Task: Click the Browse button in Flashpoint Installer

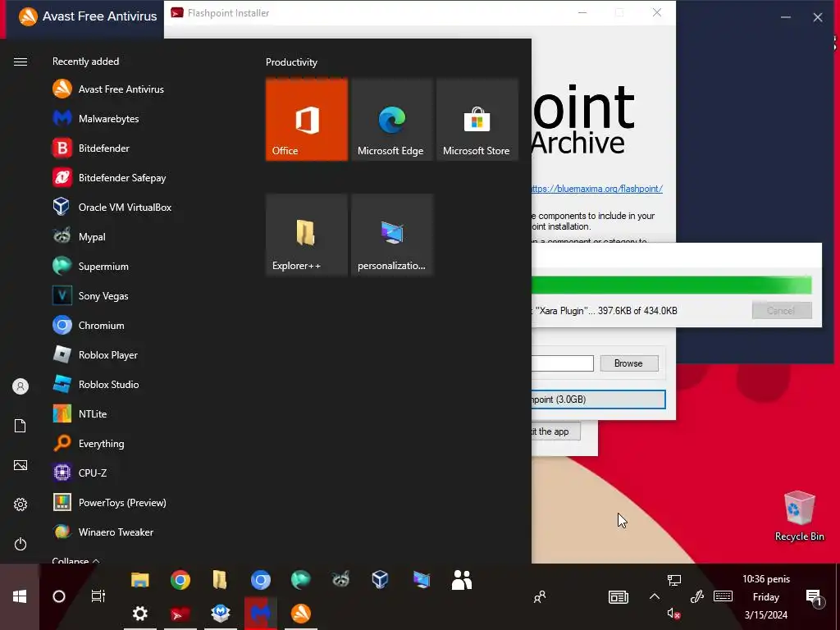Action: pyautogui.click(x=628, y=363)
